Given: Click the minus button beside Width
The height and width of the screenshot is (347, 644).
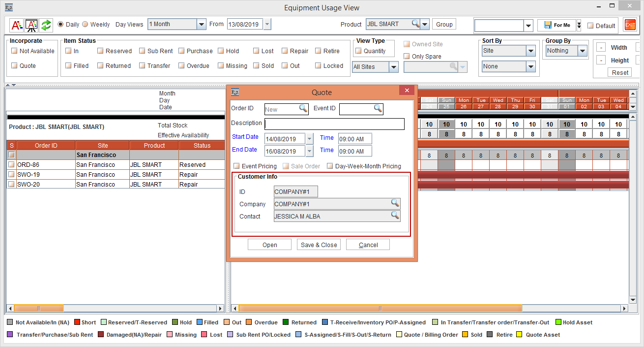Looking at the screenshot, I should (x=601, y=47).
